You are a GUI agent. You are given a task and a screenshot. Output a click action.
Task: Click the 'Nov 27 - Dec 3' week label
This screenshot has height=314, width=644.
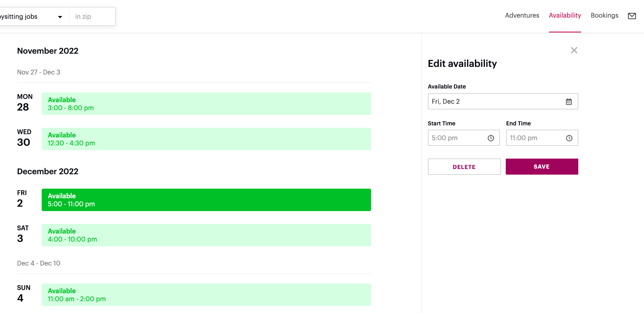[38, 72]
